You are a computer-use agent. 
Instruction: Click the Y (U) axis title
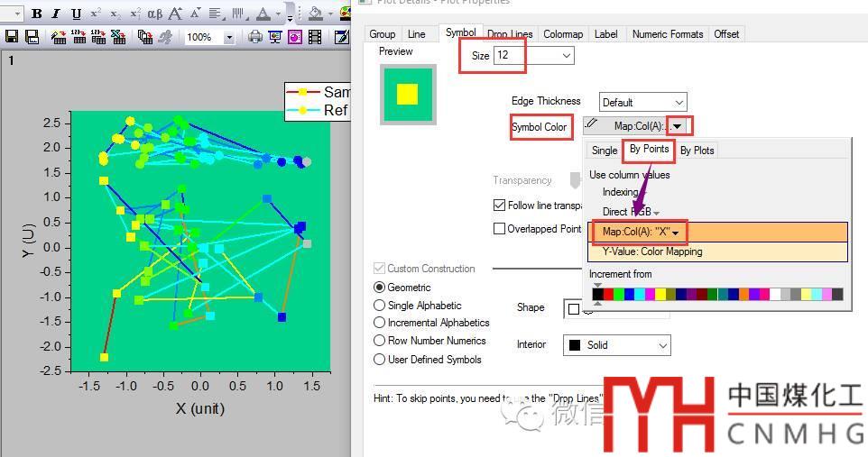(x=29, y=240)
